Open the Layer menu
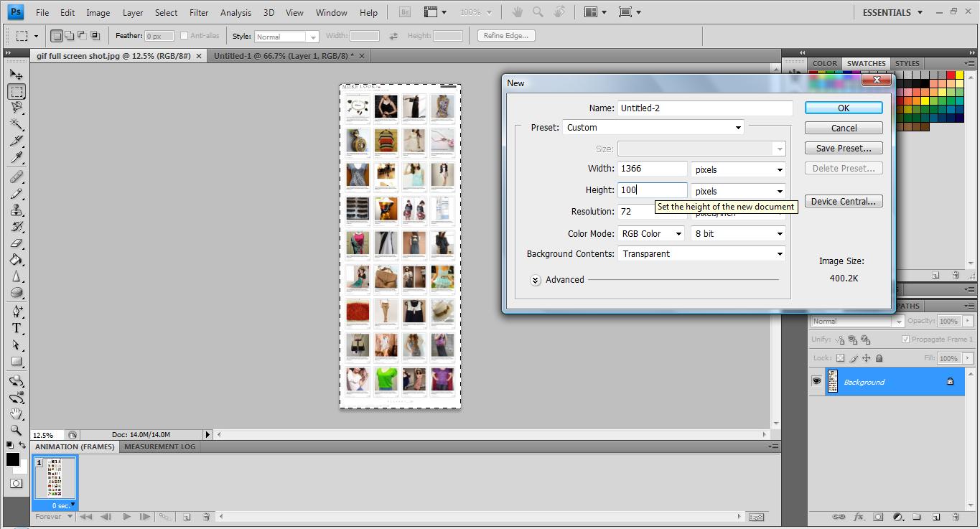The image size is (980, 529). click(133, 12)
